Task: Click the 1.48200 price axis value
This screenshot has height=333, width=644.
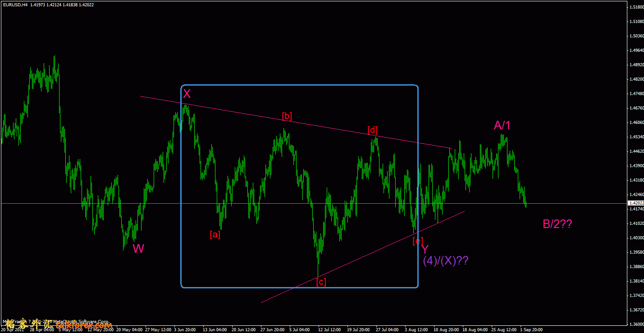Action: point(636,79)
